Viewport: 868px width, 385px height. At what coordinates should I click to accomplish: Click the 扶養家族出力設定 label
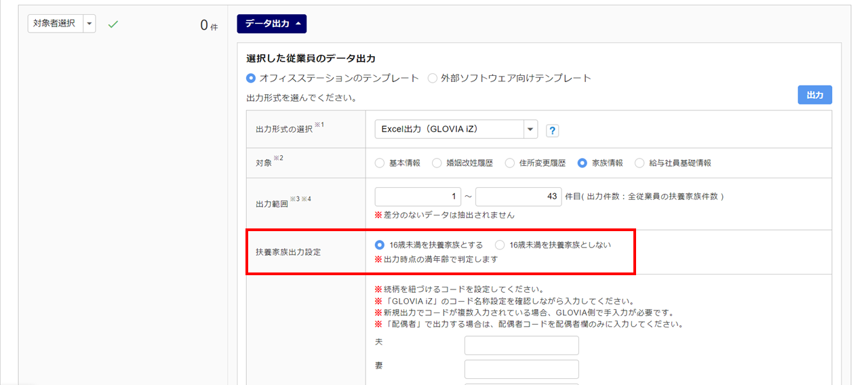point(288,252)
